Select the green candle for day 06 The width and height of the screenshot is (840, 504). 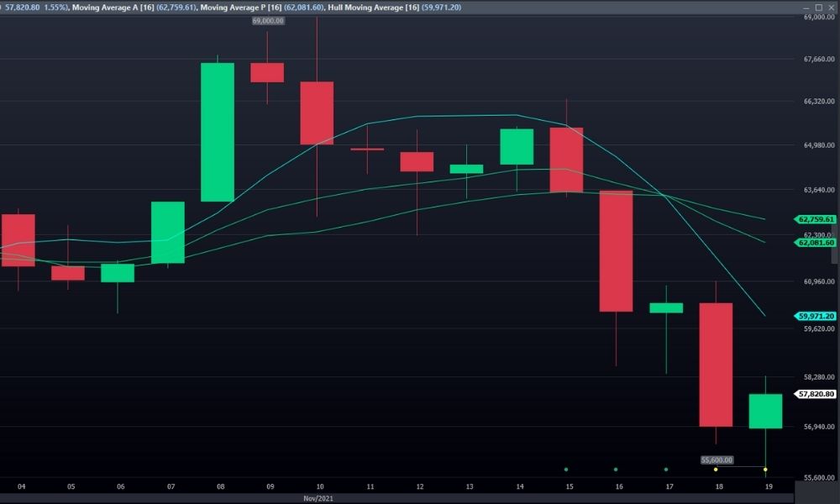click(x=118, y=273)
